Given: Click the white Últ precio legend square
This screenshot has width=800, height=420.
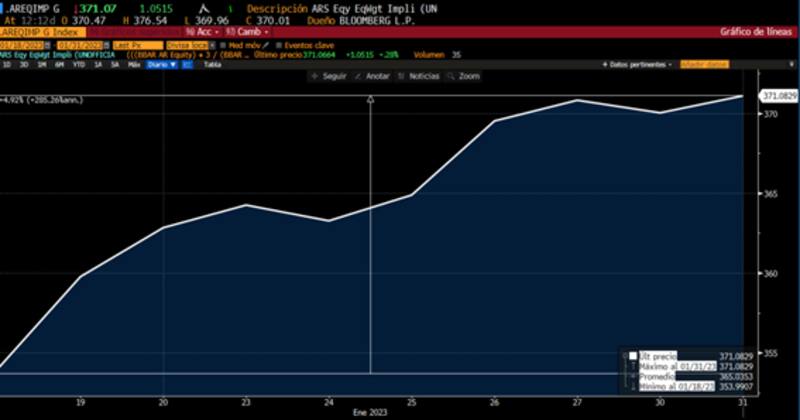Looking at the screenshot, I should (x=633, y=356).
